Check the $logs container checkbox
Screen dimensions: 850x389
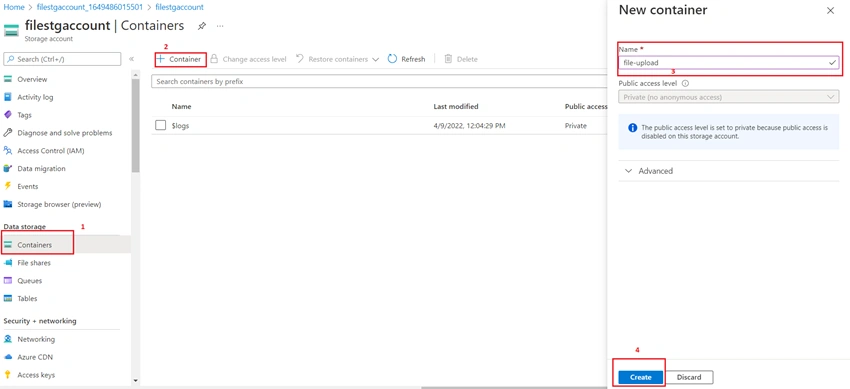coord(160,125)
